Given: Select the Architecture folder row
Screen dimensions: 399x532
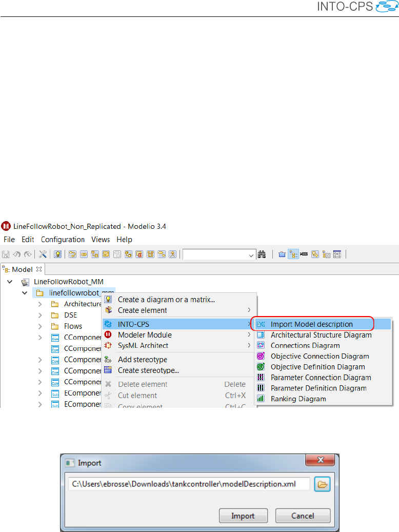Looking at the screenshot, I should tap(83, 304).
